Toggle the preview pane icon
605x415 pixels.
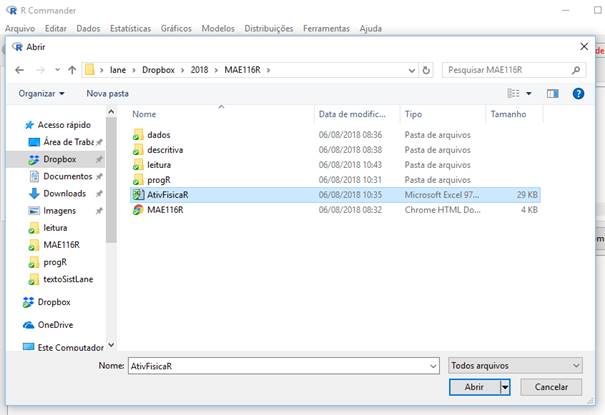click(553, 93)
